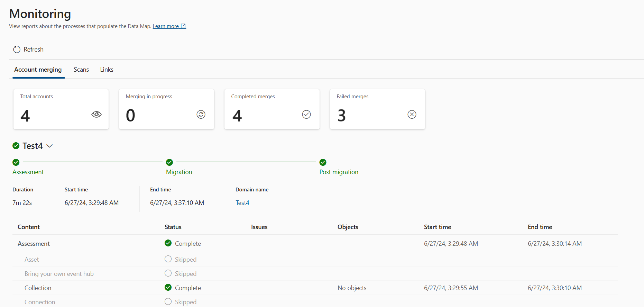Image resolution: width=644 pixels, height=307 pixels.
Task: Click the Refresh button label
Action: (34, 49)
